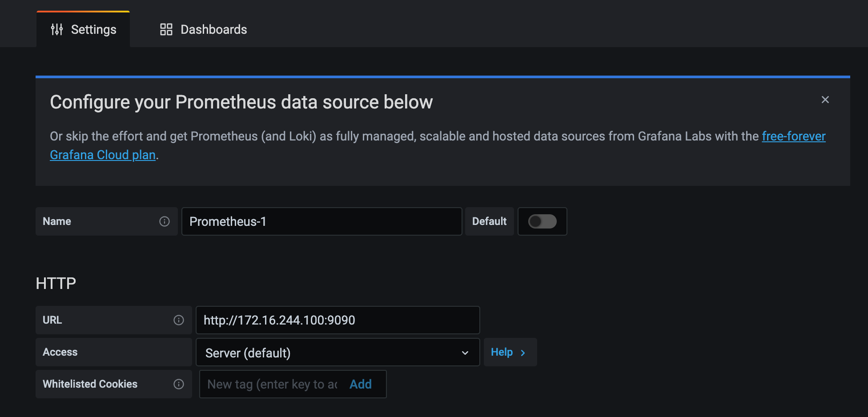Switch to the Dashboards tab
868x417 pixels.
click(x=203, y=29)
